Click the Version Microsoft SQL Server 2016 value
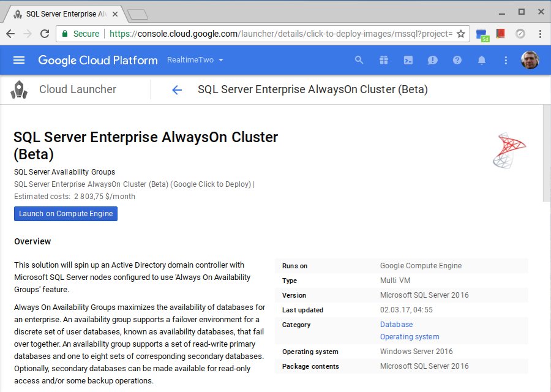The width and height of the screenshot is (551, 392). click(424, 295)
